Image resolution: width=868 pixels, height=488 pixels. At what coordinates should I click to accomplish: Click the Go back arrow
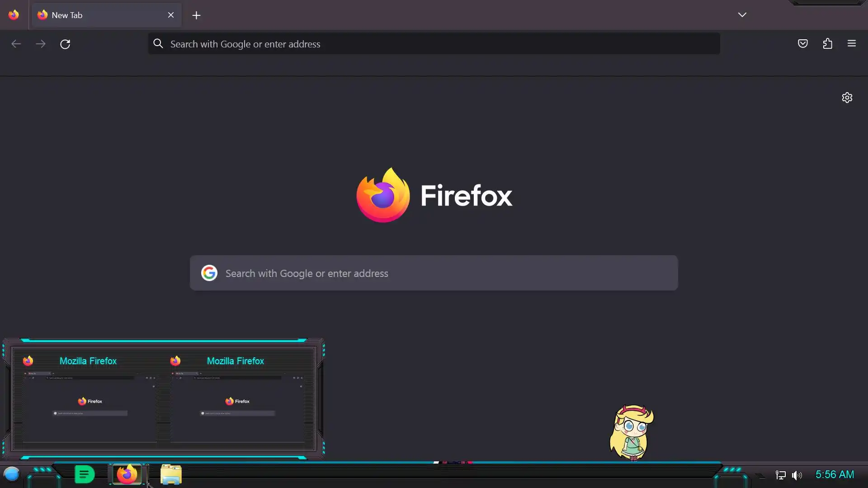click(x=16, y=44)
